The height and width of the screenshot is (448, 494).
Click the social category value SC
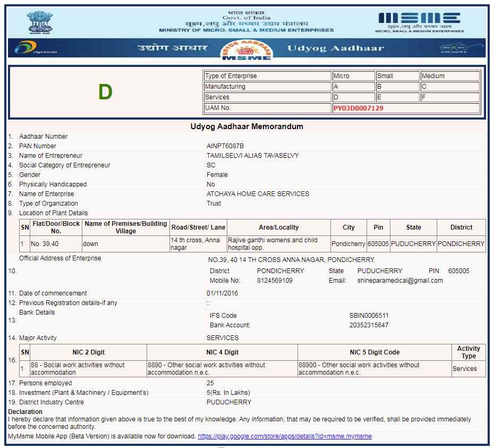click(211, 165)
